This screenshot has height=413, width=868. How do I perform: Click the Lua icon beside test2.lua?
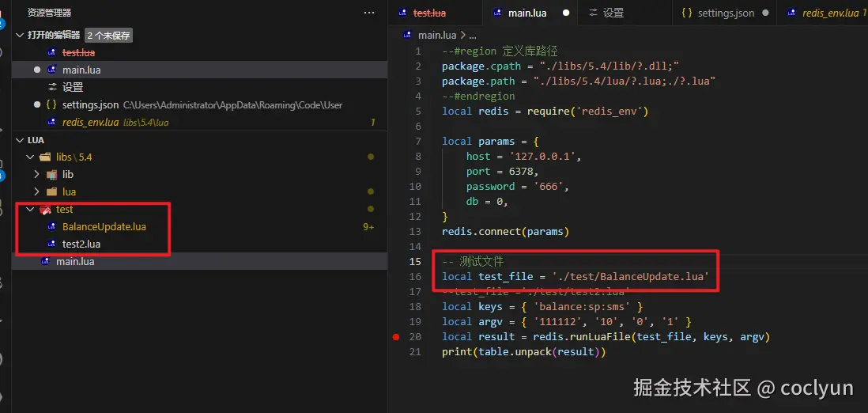(51, 244)
